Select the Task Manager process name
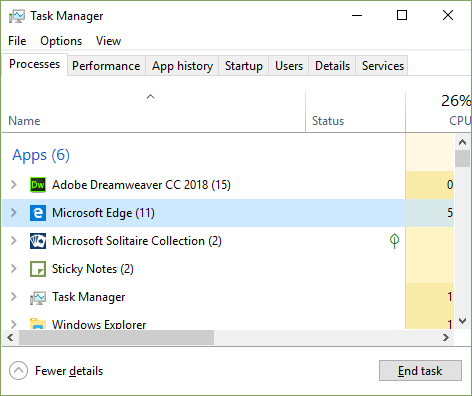Image resolution: width=472 pixels, height=396 pixels. click(89, 297)
